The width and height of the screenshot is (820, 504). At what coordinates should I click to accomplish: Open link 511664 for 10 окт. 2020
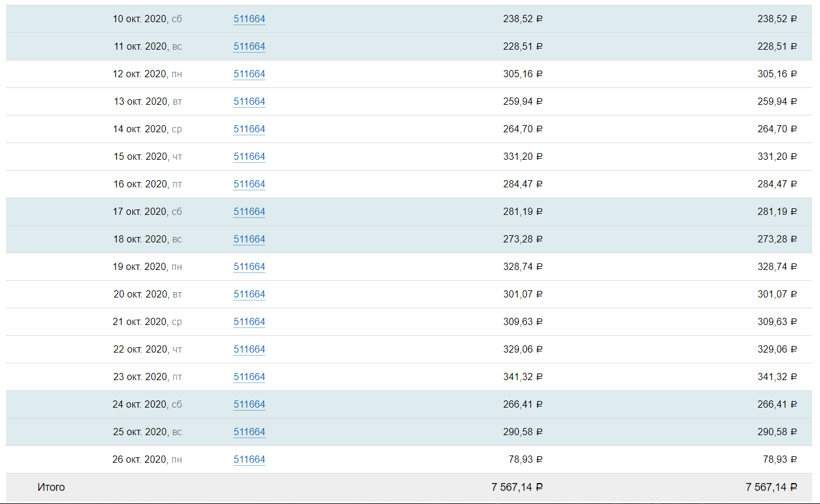coord(249,19)
